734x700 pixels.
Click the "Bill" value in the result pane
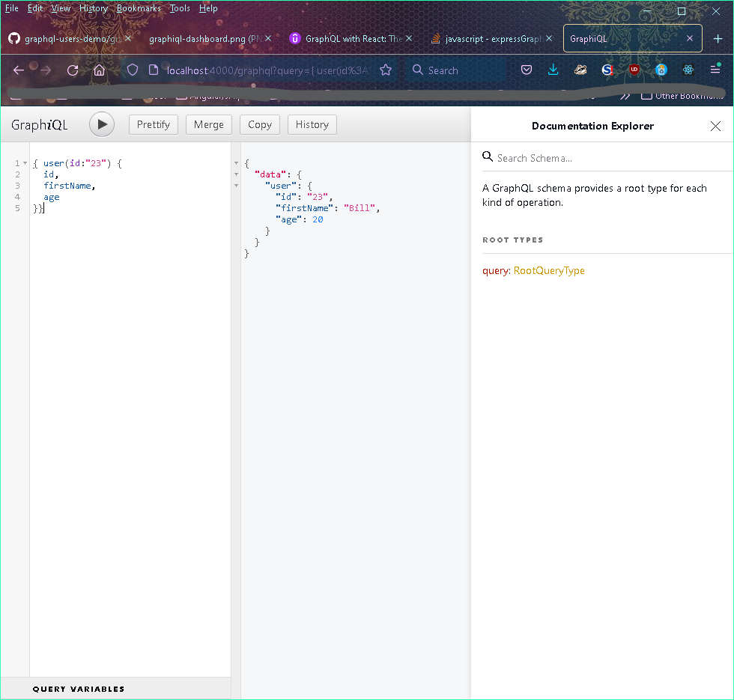359,208
